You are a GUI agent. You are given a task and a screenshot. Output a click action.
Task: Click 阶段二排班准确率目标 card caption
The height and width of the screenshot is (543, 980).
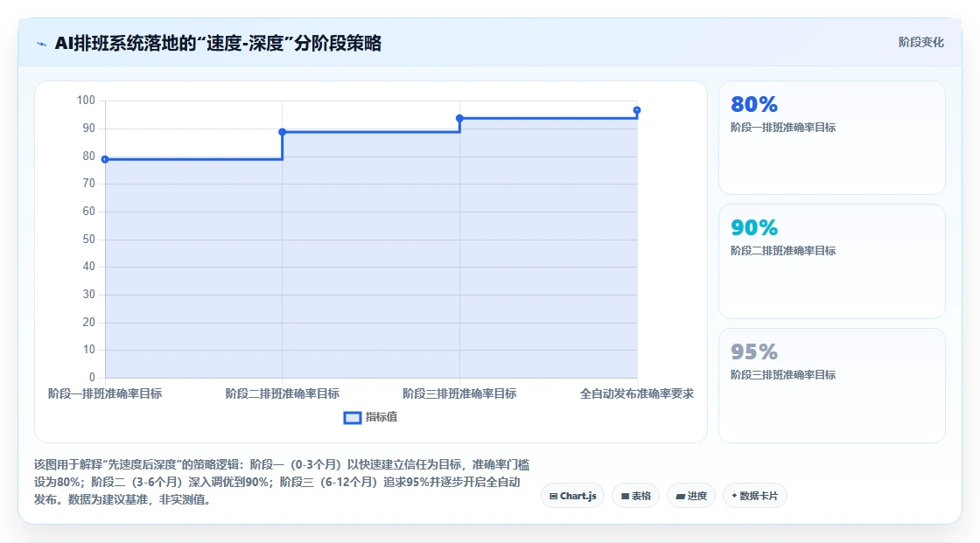(783, 251)
